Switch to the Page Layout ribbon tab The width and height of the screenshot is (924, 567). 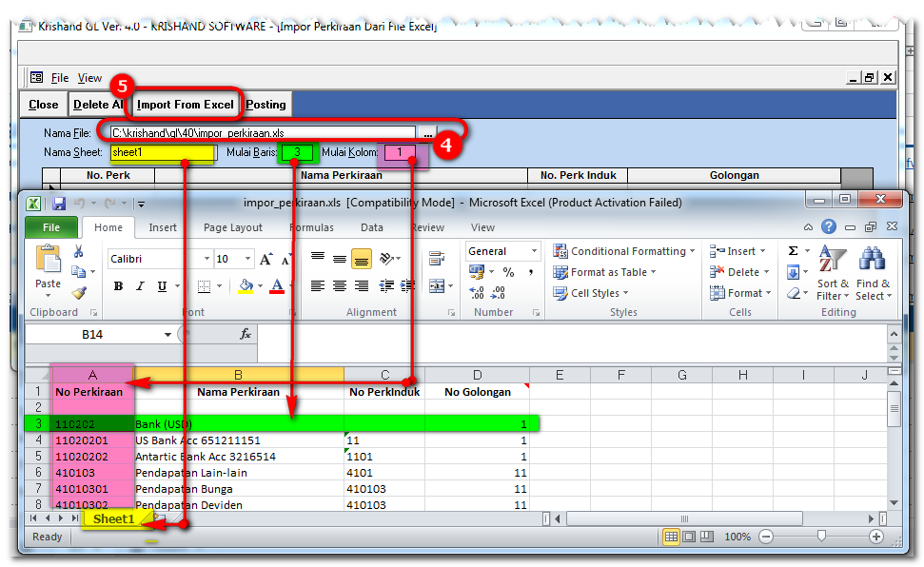point(233,227)
